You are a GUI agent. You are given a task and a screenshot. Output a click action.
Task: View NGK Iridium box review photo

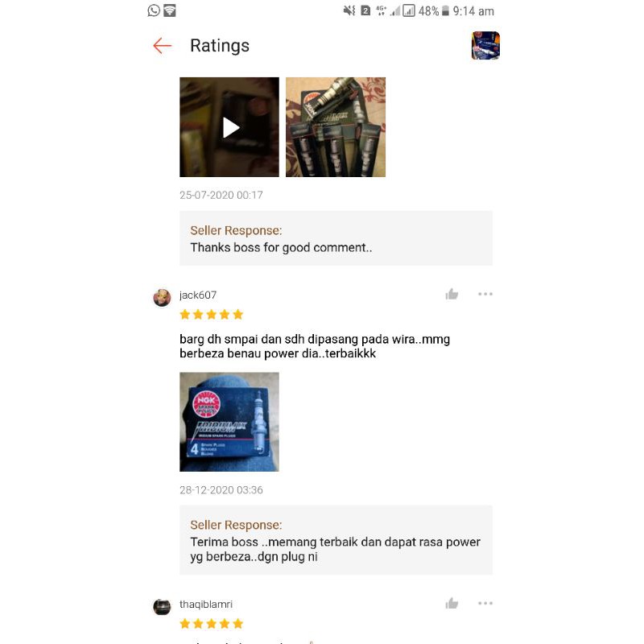pos(229,422)
